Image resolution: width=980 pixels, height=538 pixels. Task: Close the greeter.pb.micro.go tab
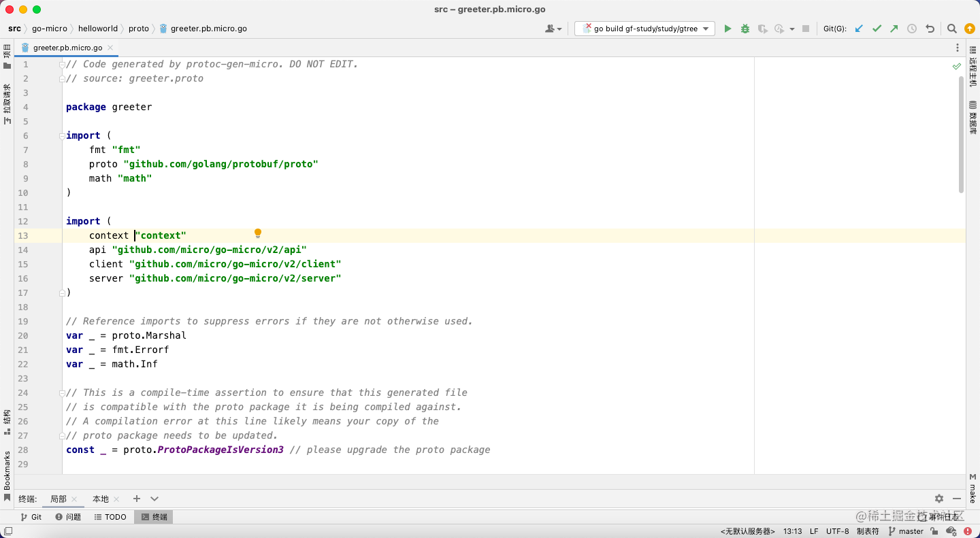[110, 48]
